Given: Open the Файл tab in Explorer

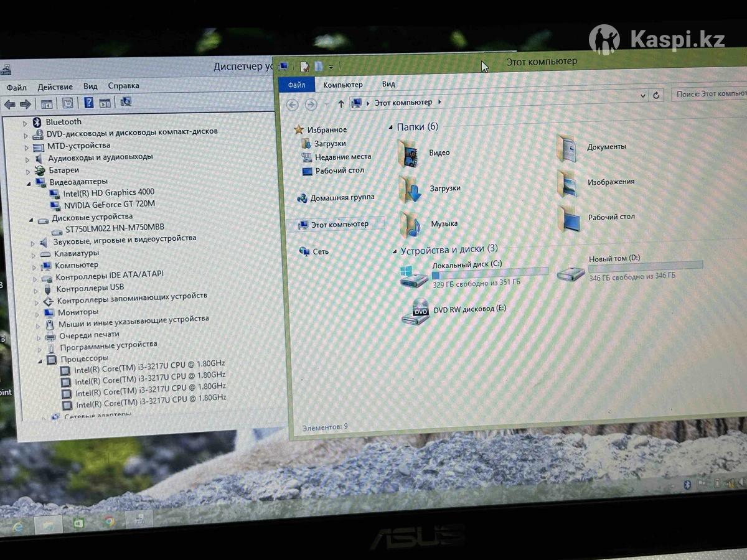Looking at the screenshot, I should 296,85.
